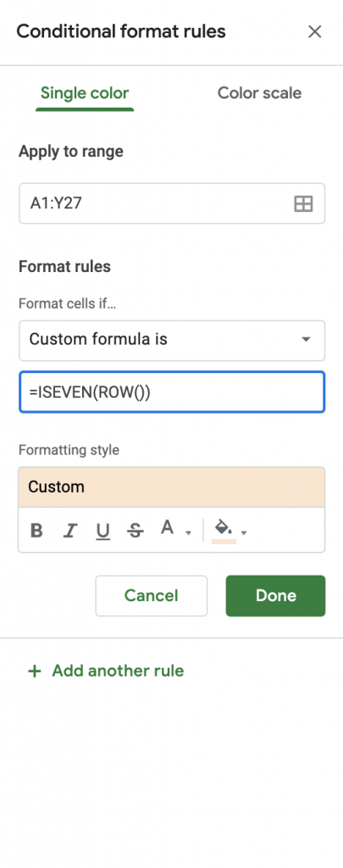This screenshot has width=343, height=868.
Task: Click the =ISEVEN(ROW()) formula field
Action: point(172,392)
